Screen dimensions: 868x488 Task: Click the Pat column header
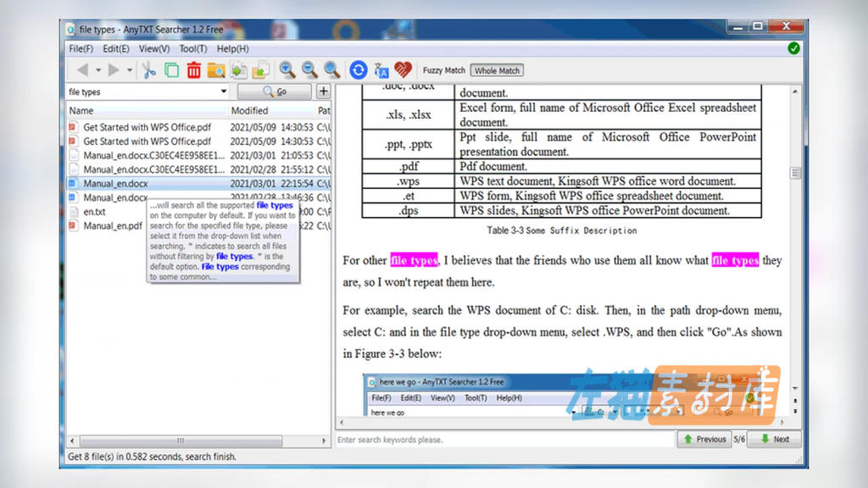point(323,111)
